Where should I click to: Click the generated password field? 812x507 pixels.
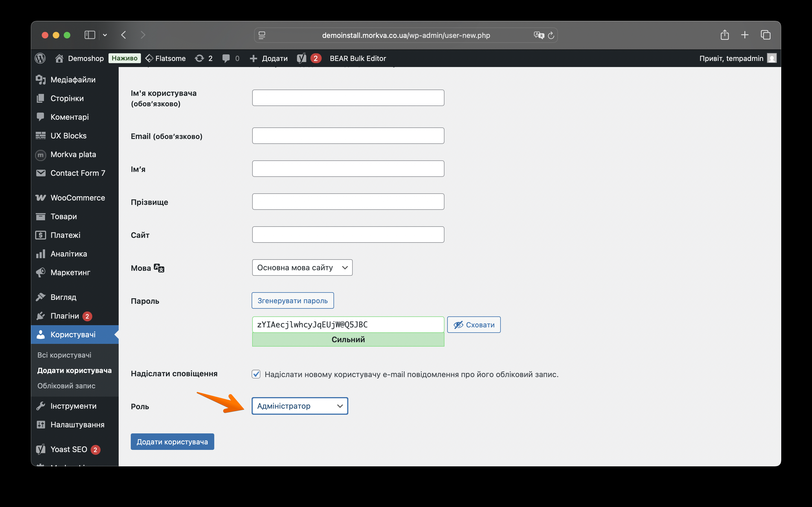(348, 325)
